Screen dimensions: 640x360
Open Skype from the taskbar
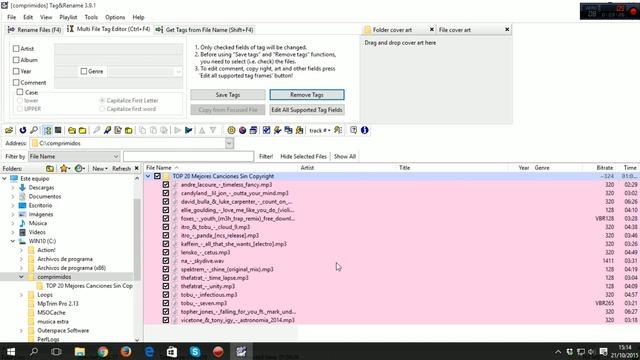coord(195,351)
